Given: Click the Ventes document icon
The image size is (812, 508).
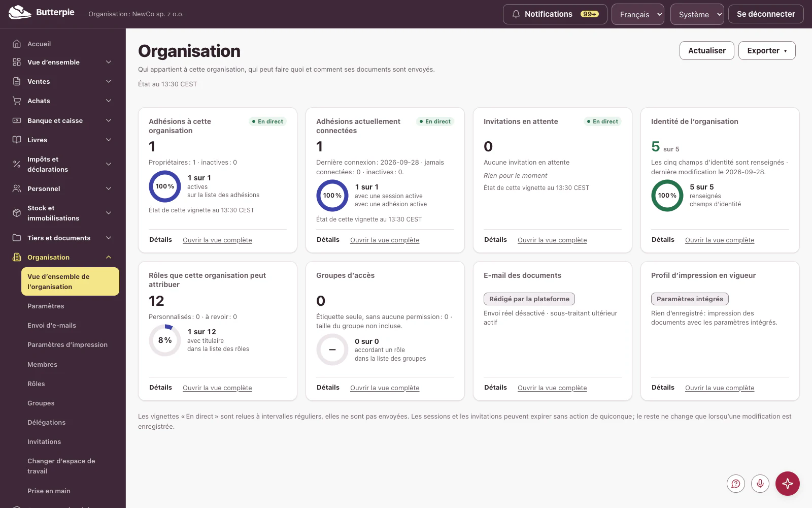Looking at the screenshot, I should (17, 81).
